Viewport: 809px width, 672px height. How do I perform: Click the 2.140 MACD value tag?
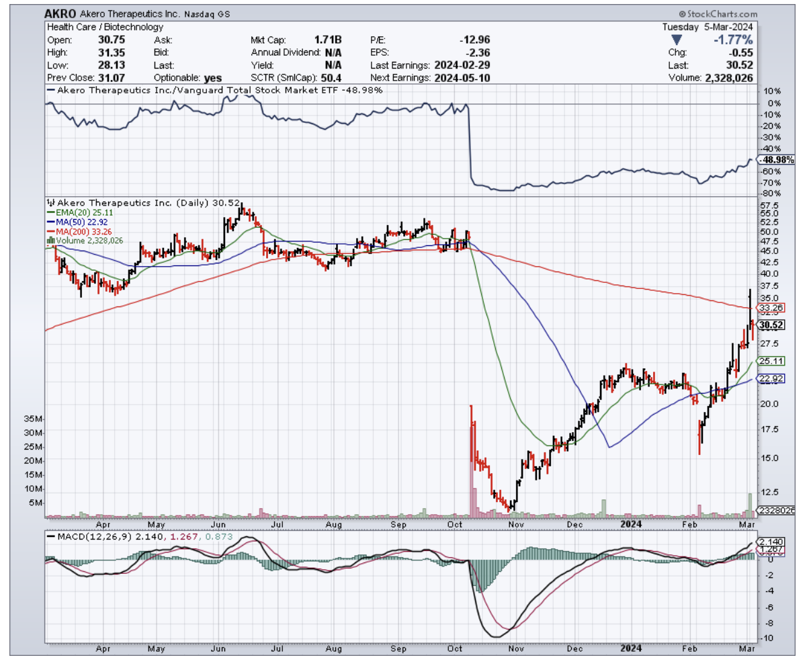pyautogui.click(x=770, y=542)
